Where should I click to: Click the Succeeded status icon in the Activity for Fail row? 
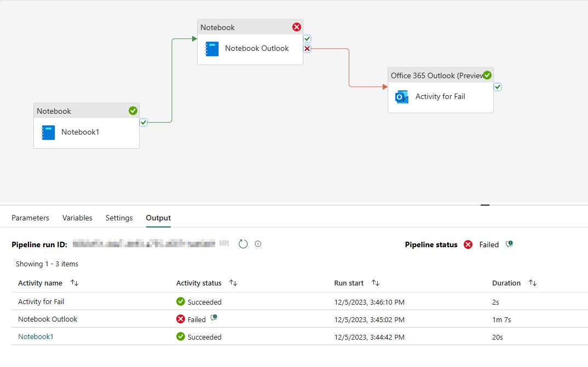[180, 301]
